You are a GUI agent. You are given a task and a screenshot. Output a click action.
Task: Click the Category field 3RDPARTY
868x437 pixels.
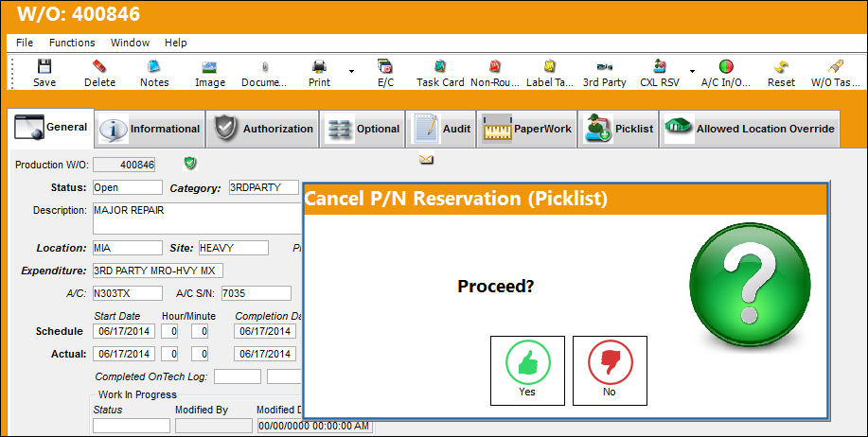point(264,187)
